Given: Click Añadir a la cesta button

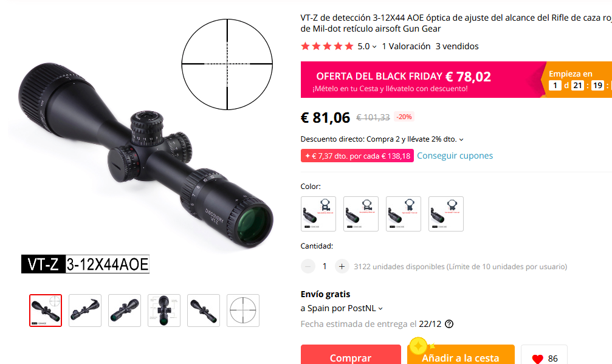Looking at the screenshot, I should [461, 355].
